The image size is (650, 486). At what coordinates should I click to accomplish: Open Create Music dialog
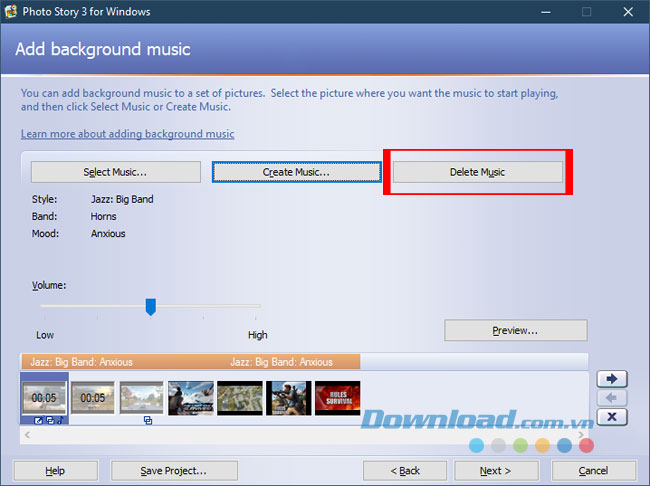296,172
